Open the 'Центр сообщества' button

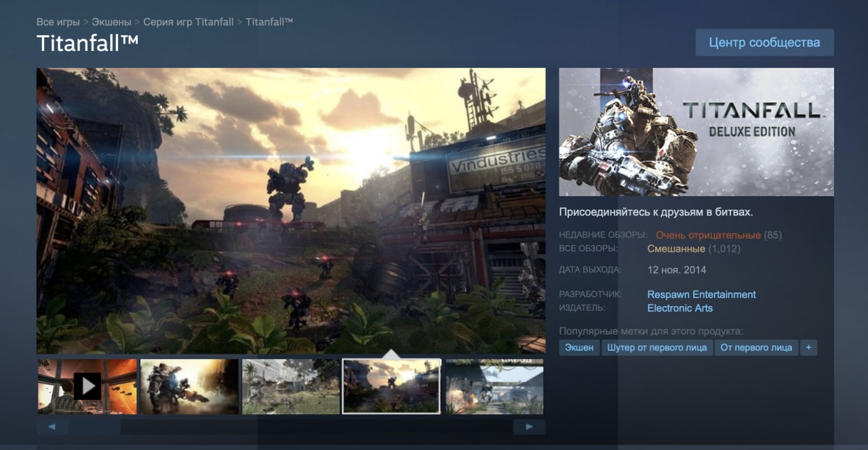764,43
